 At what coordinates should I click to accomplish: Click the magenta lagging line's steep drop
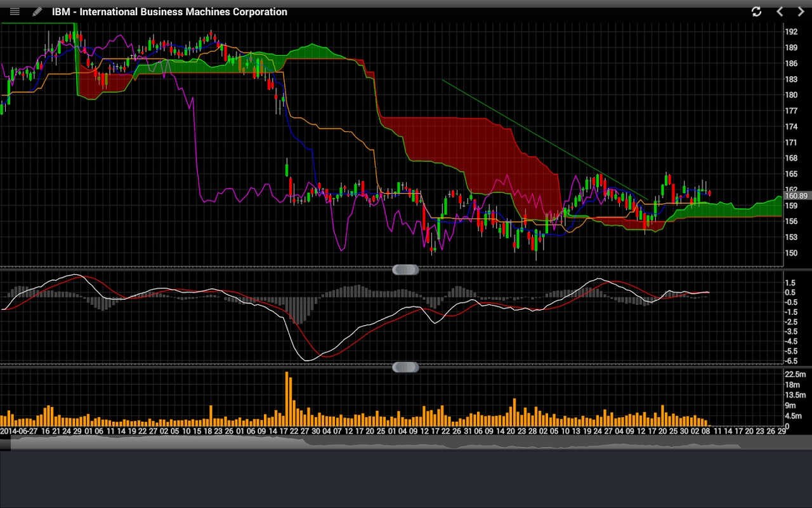point(195,146)
